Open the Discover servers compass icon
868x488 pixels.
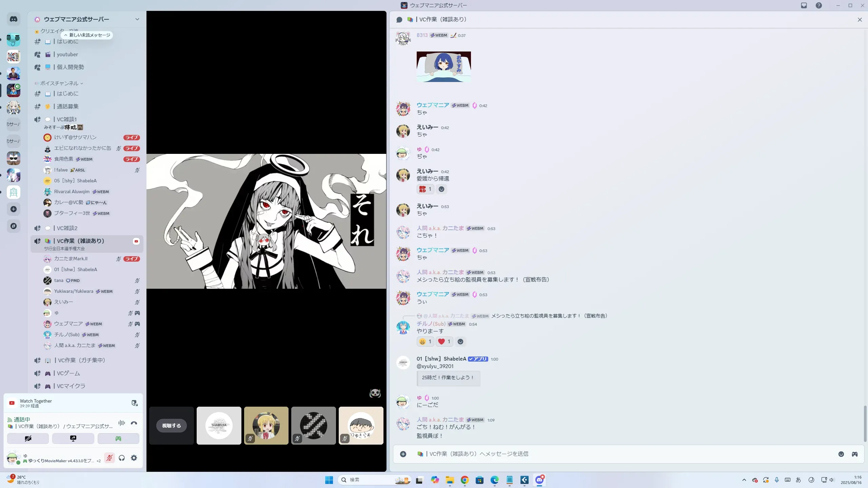14,226
